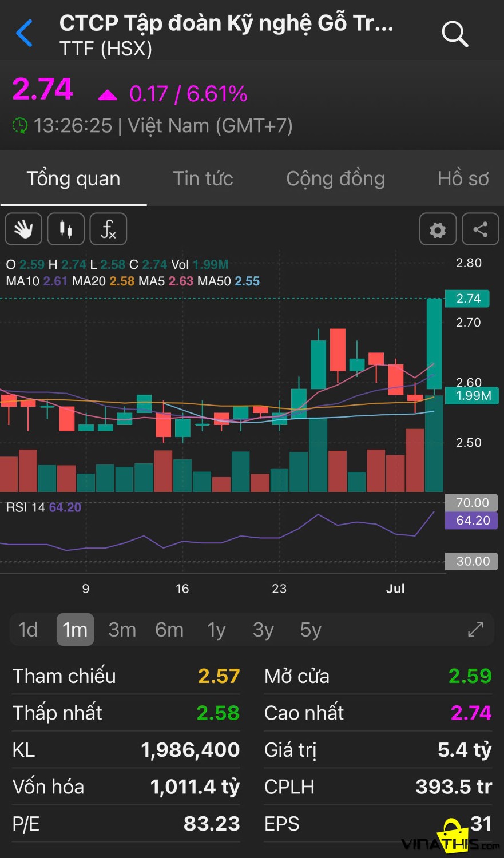Image resolution: width=504 pixels, height=858 pixels.
Task: Select the 3m time range
Action: pos(122,630)
